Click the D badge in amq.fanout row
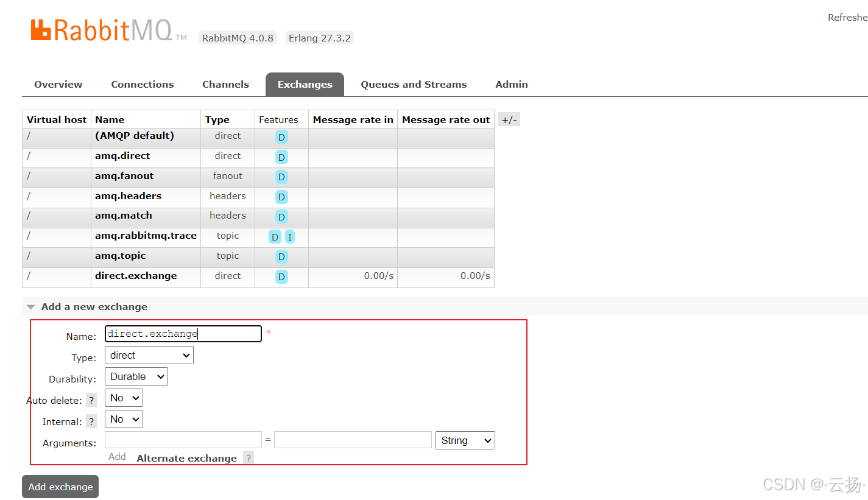This screenshot has width=868, height=500. pos(281,177)
